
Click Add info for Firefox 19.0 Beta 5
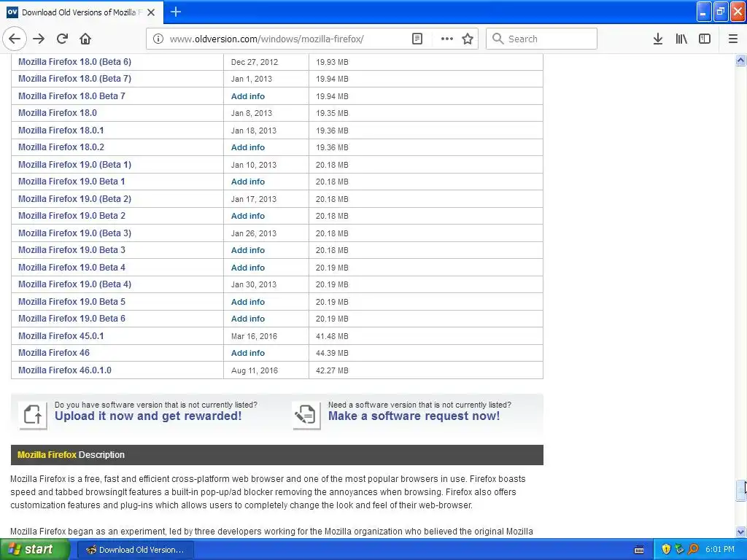click(248, 302)
